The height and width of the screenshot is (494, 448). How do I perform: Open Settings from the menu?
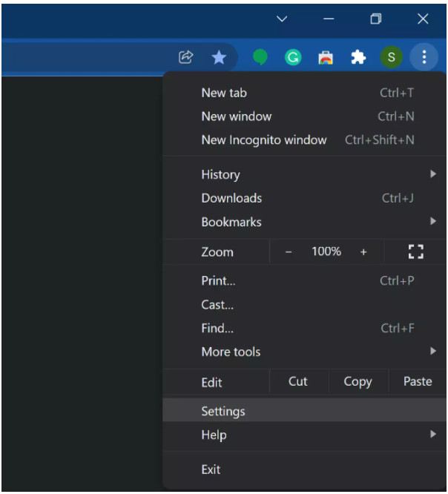(223, 411)
